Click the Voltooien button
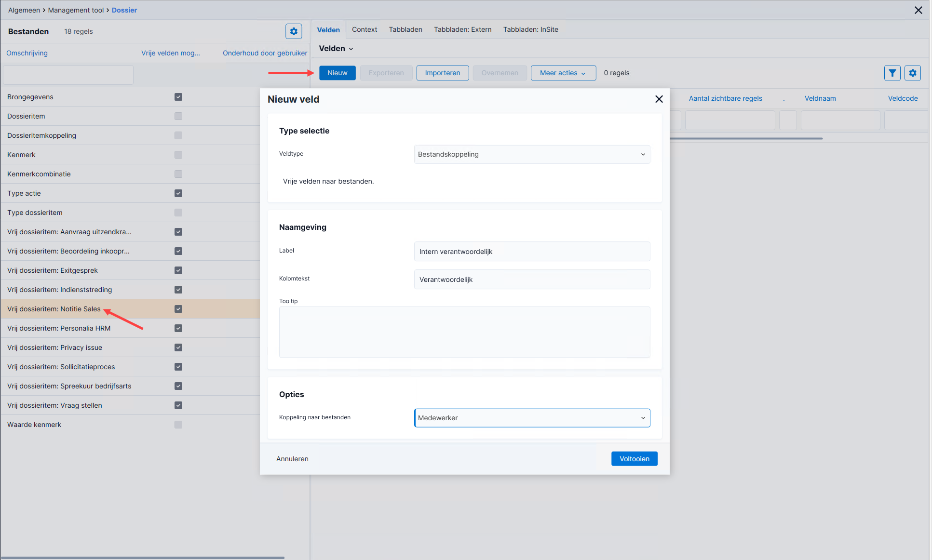The image size is (932, 560). [634, 459]
